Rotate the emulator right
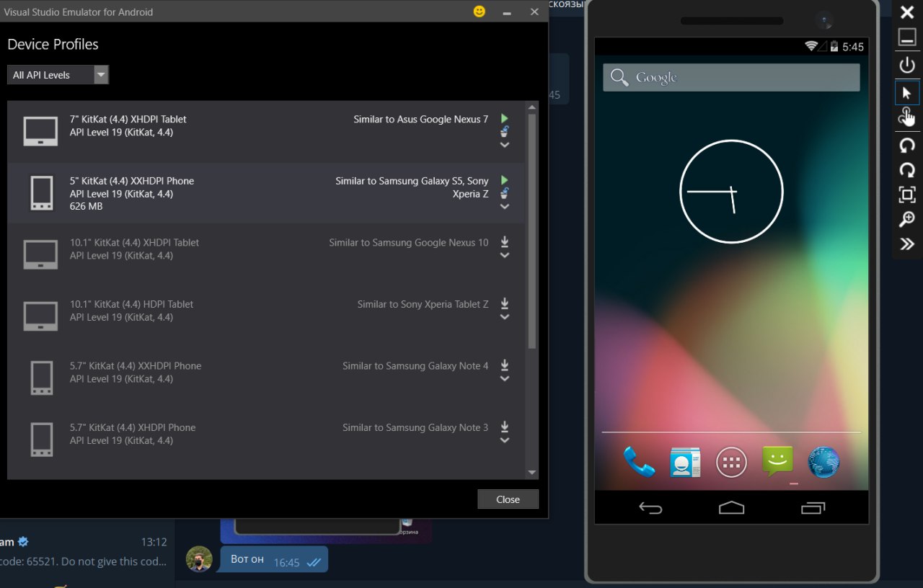923x588 pixels. point(907,170)
